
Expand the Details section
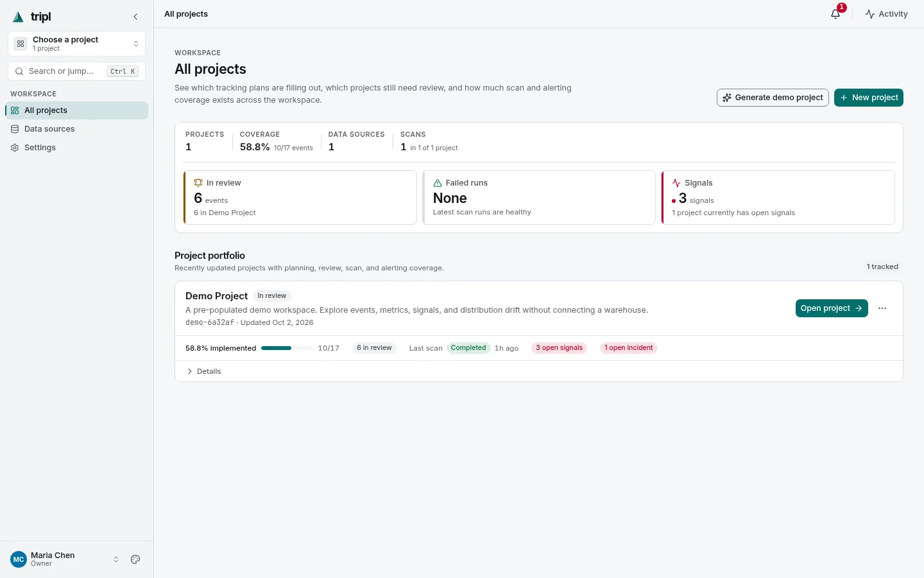coord(204,371)
